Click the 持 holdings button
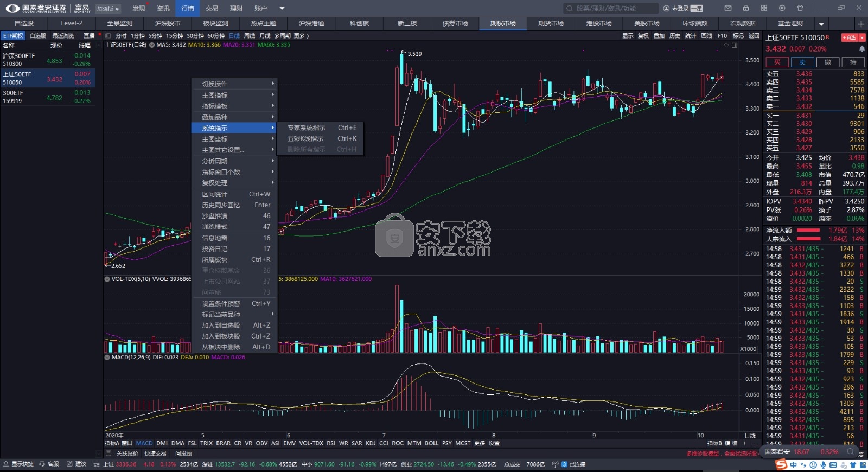Screen dimensions: 868x472 (853, 62)
